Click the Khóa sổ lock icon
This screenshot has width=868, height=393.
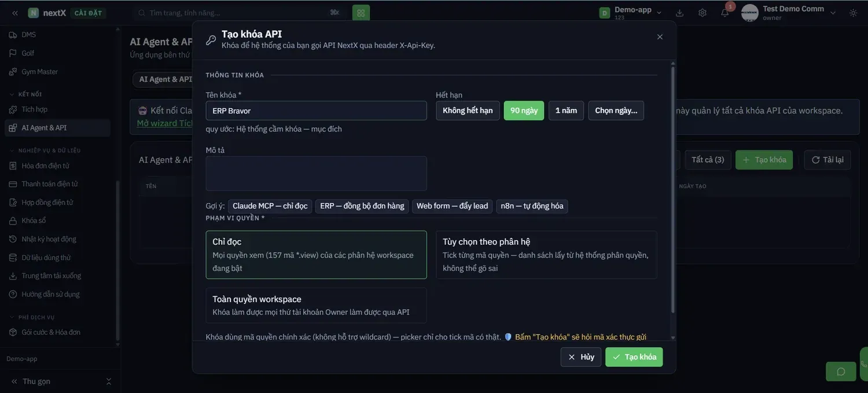pyautogui.click(x=12, y=221)
